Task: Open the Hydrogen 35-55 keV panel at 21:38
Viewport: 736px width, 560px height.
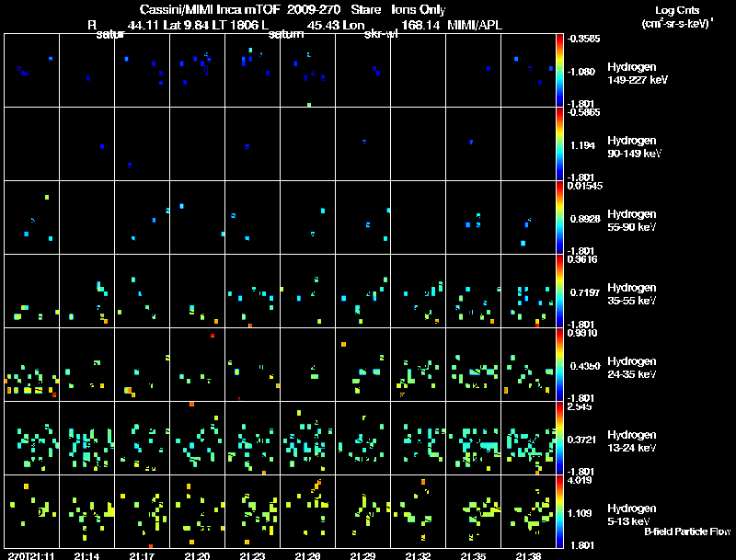Action: (x=528, y=291)
